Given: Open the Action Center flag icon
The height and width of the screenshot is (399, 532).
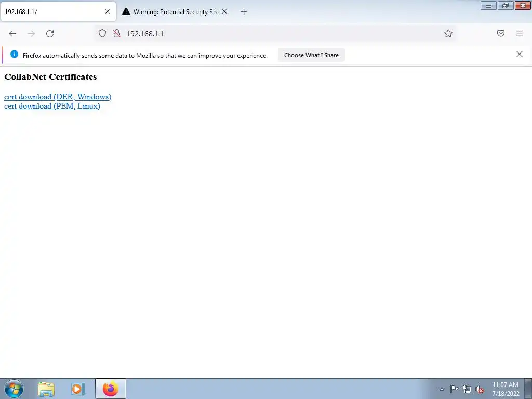Looking at the screenshot, I should pyautogui.click(x=454, y=389).
